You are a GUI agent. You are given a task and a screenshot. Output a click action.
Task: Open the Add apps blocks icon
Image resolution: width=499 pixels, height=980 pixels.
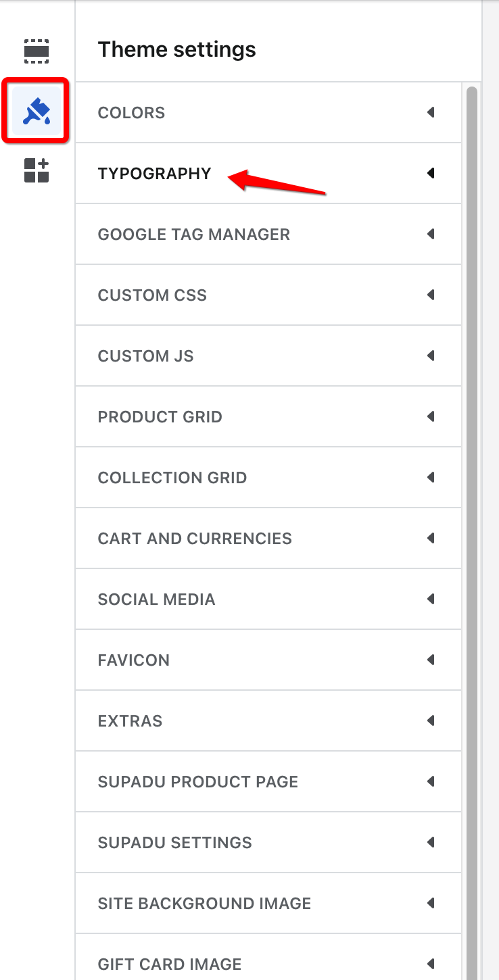point(37,170)
